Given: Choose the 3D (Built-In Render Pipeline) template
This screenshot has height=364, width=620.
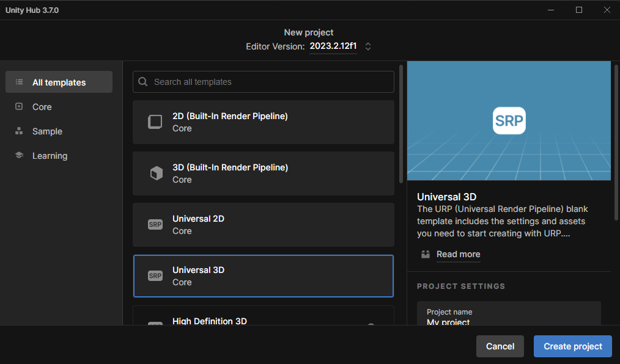Looking at the screenshot, I should point(264,173).
